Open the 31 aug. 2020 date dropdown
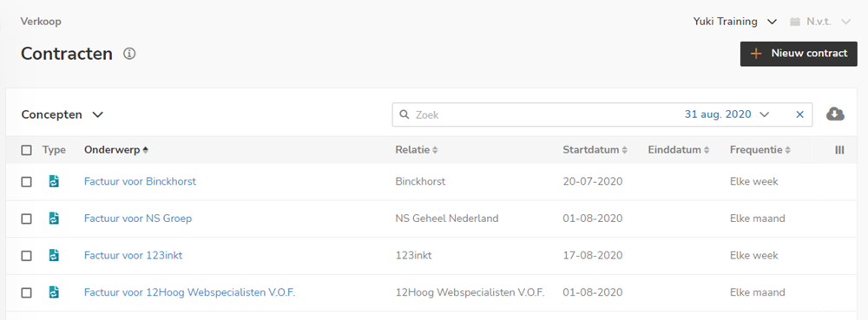This screenshot has height=320, width=868. [x=727, y=114]
